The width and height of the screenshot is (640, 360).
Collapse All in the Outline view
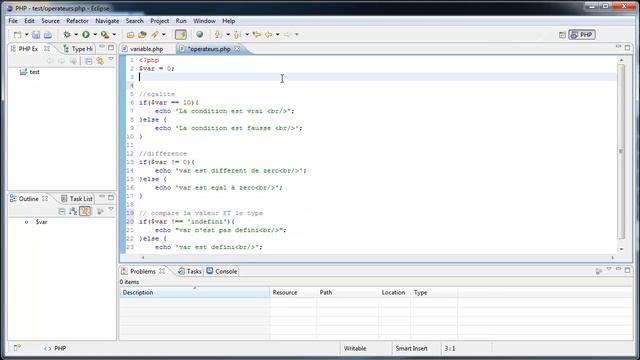point(62,211)
